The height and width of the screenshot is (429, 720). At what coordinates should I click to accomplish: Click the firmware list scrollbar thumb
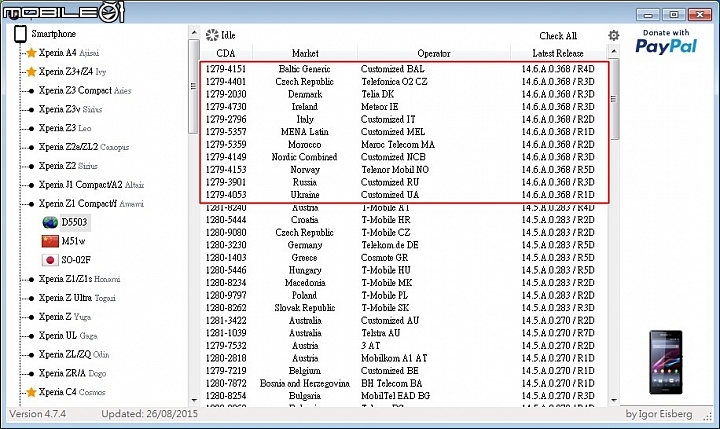click(x=614, y=99)
